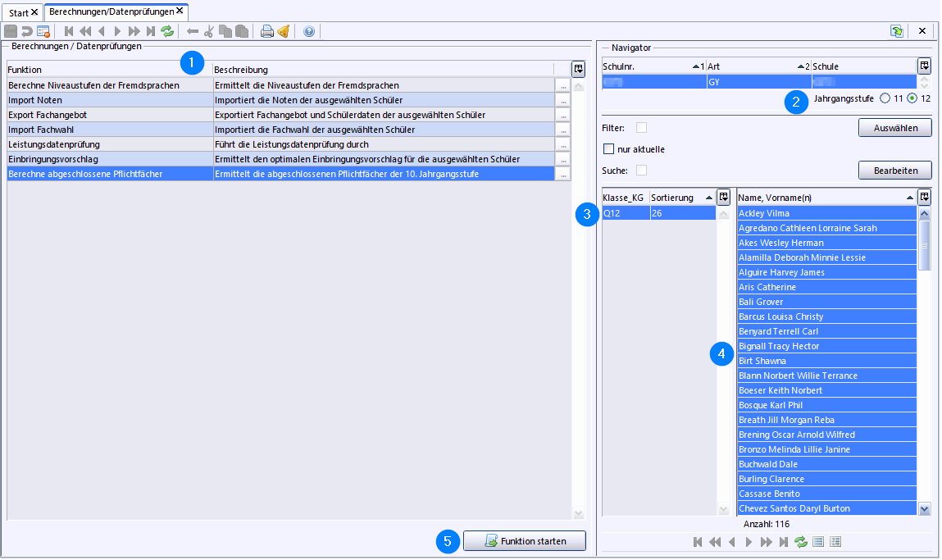Jump to last student in Navigator bottom bar
Screen dimensions: 942x560
(784, 542)
